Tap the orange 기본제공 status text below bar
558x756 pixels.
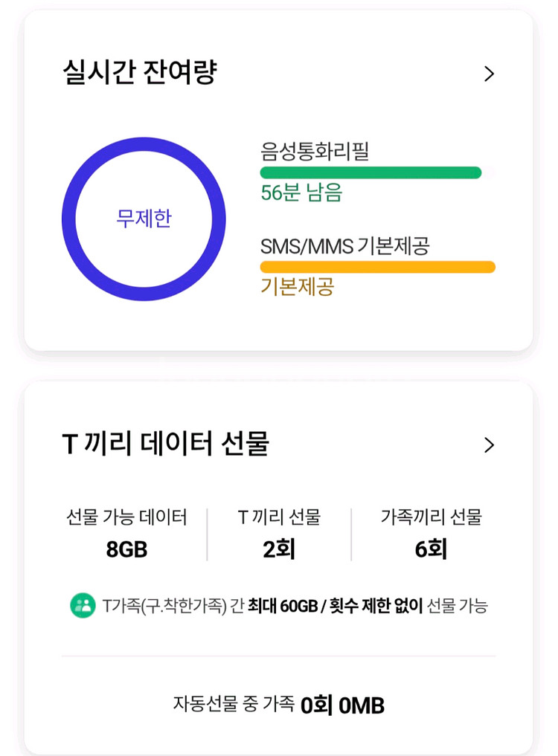click(x=297, y=287)
